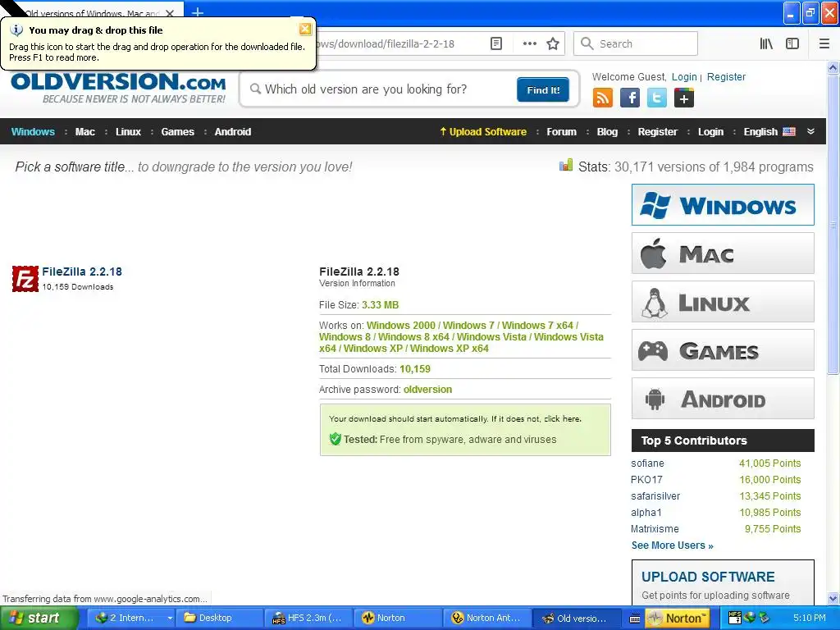Open contributor sofiane profile link

[x=647, y=463]
